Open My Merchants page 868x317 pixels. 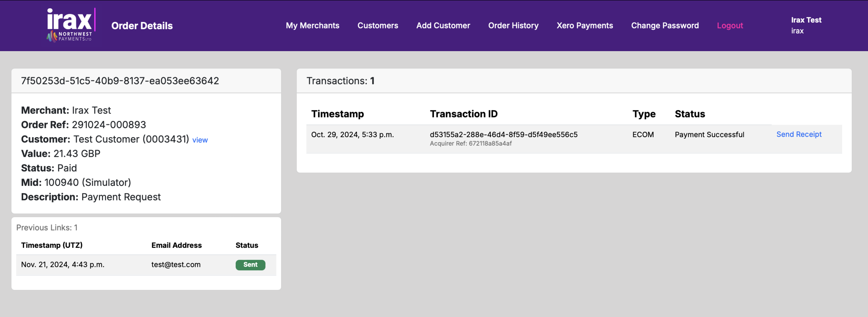click(x=312, y=25)
